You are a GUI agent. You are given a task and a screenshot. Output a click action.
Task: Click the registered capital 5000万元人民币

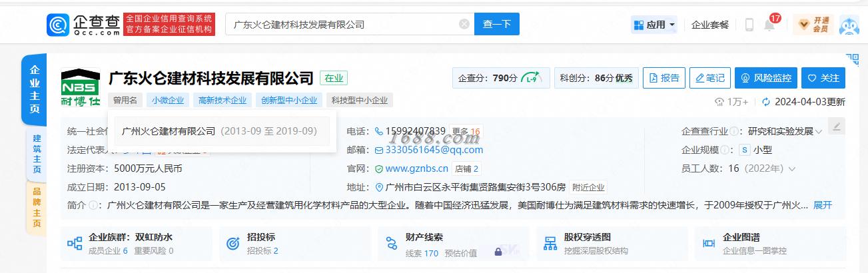(x=148, y=168)
